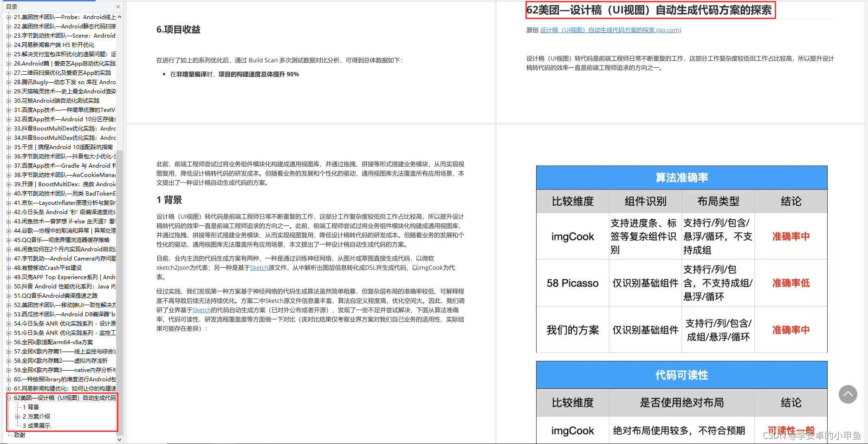Jump to outline entry 44.谷歌—协程中的取消和异常
Screen dimensions: 868x444
click(x=65, y=231)
